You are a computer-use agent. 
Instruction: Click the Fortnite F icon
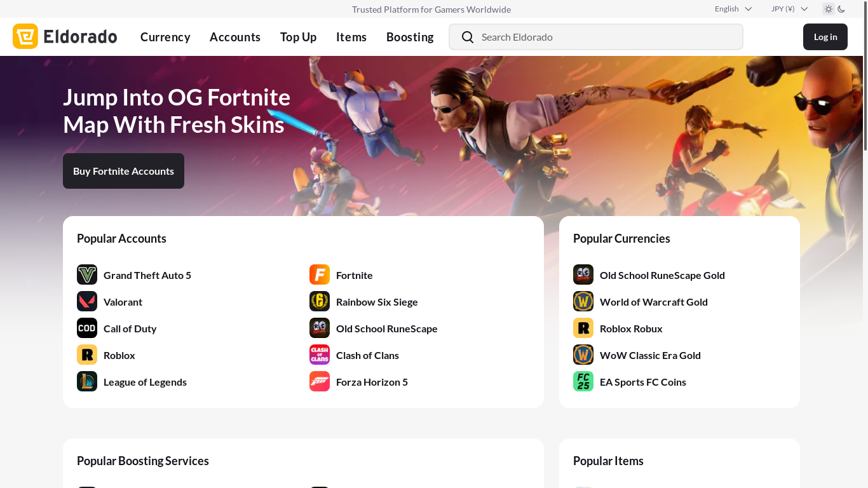(x=320, y=274)
